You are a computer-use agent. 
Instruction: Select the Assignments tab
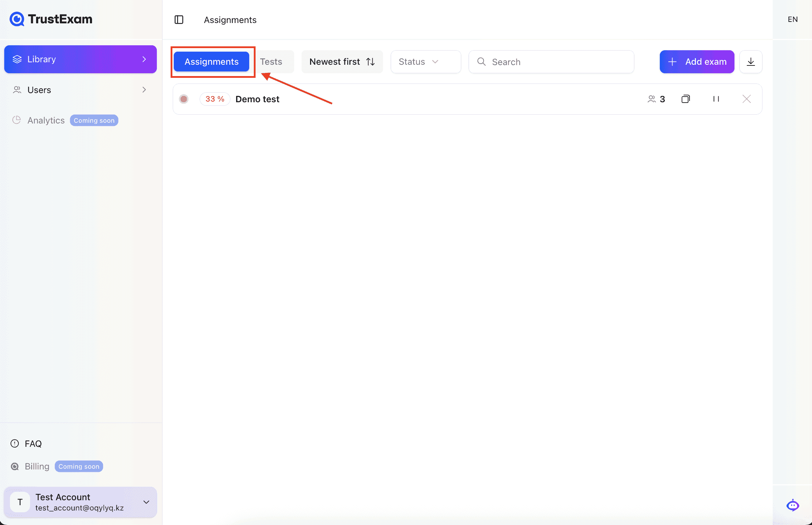pyautogui.click(x=211, y=62)
